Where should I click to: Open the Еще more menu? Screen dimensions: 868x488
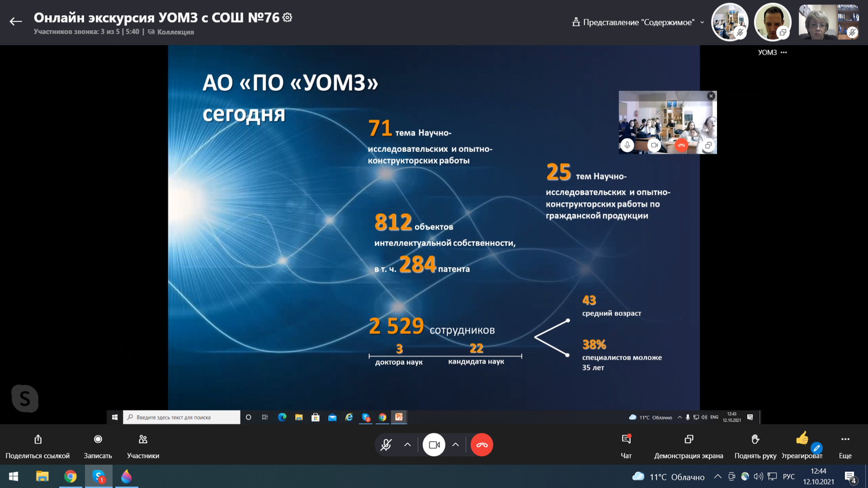point(845,447)
